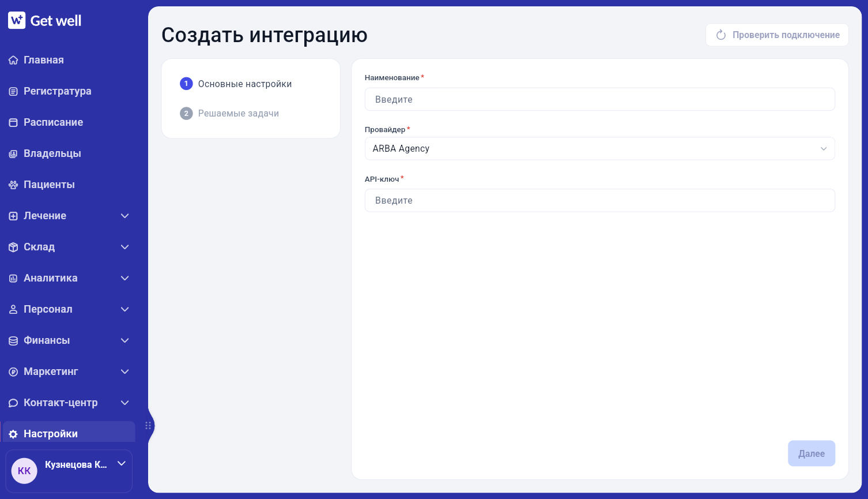The width and height of the screenshot is (868, 499).
Task: Click the home icon beside Главная
Action: tap(13, 60)
